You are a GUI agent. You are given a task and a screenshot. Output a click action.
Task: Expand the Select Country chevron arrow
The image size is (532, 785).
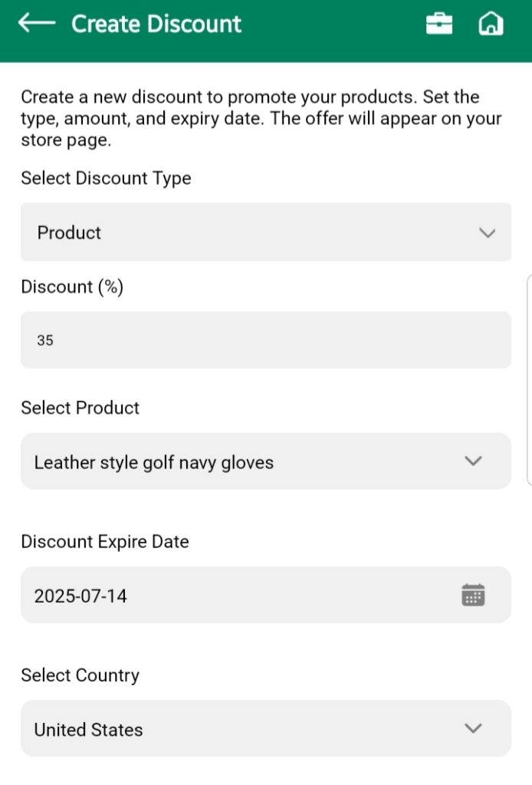[474, 728]
